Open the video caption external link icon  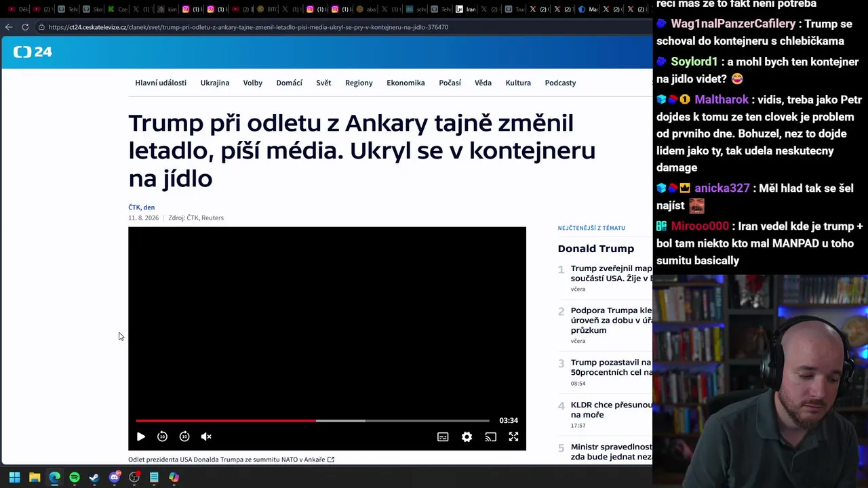pos(331,460)
